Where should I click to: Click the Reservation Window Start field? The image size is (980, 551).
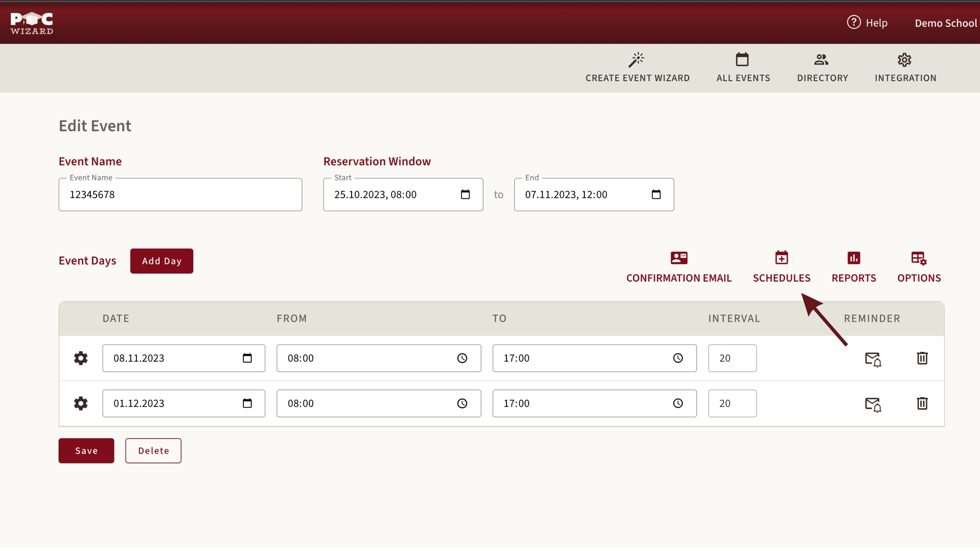pos(403,194)
